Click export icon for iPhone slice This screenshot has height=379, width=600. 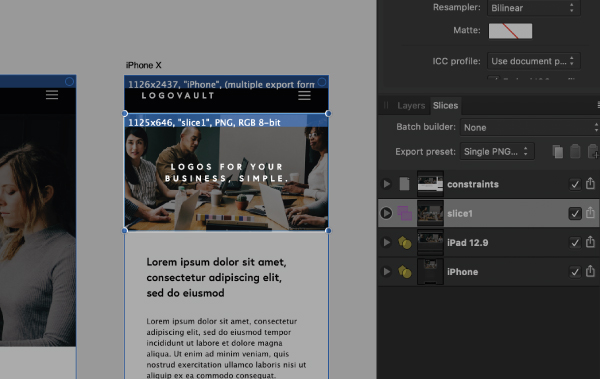590,271
